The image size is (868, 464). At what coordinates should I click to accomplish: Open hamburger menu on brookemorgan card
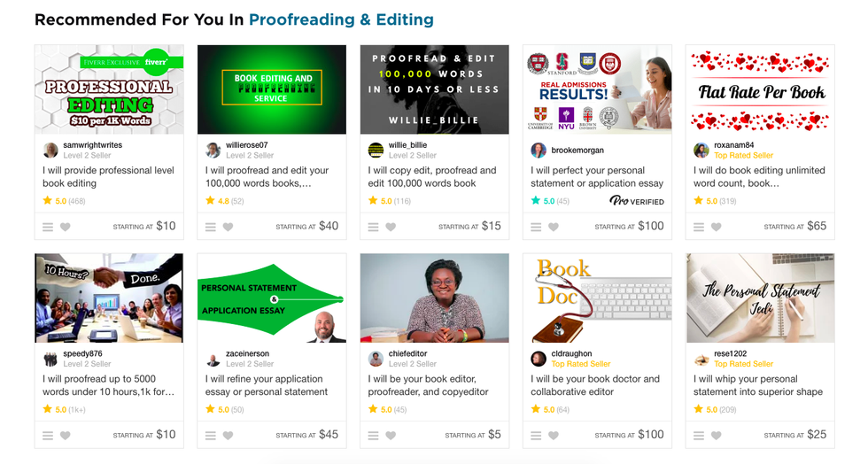[x=536, y=227]
